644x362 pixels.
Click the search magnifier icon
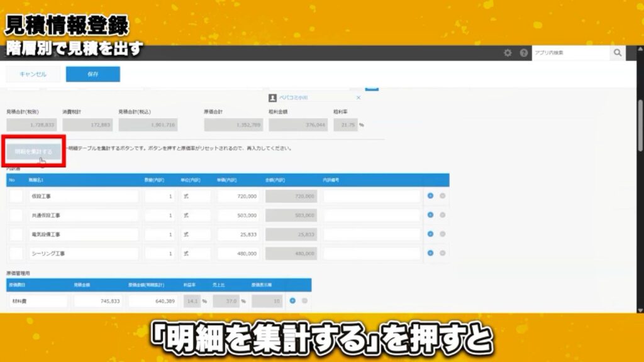618,53
